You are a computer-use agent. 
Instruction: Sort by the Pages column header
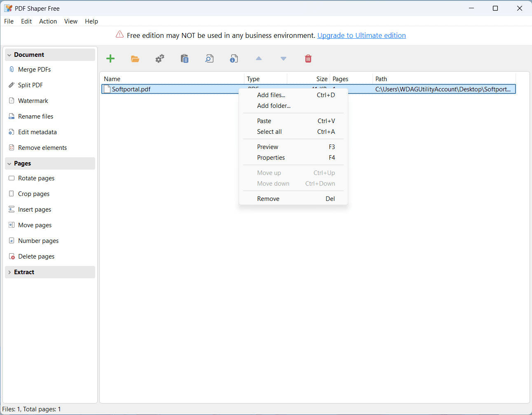(x=351, y=79)
